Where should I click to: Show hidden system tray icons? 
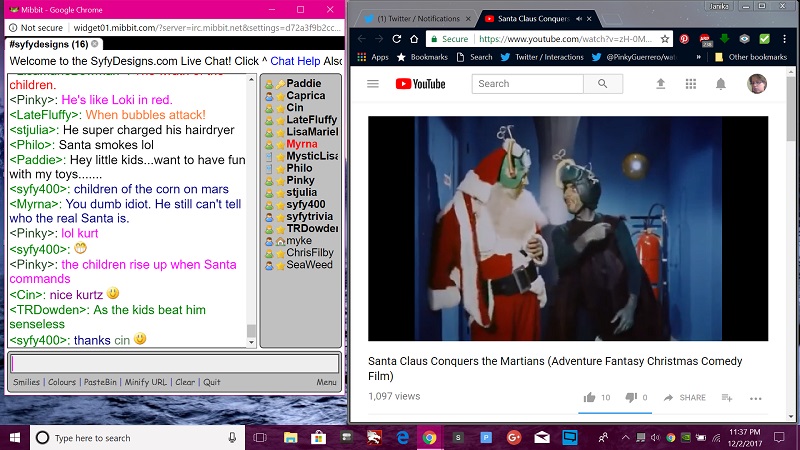tap(626, 438)
